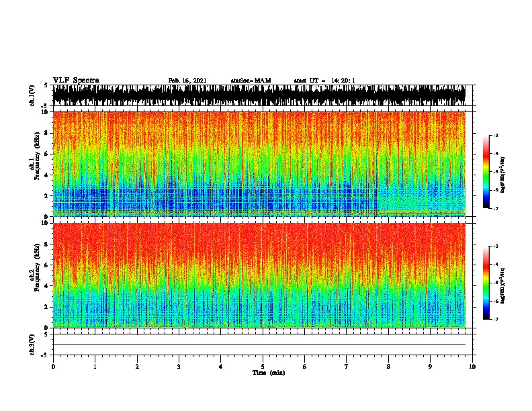Screen dimensions: 532x411
Task: Click the "ch.1(V)" waveform axis label
Action: click(32, 95)
